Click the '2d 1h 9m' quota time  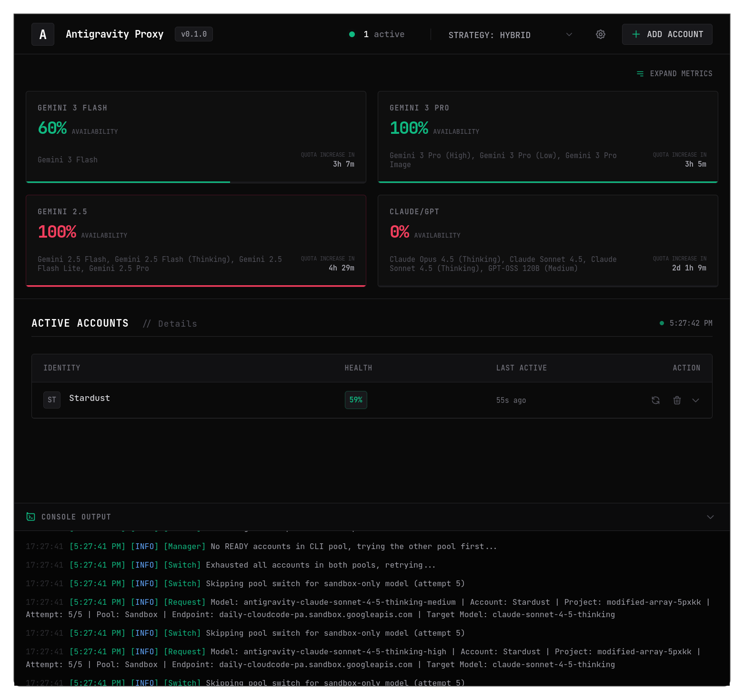[x=689, y=268]
